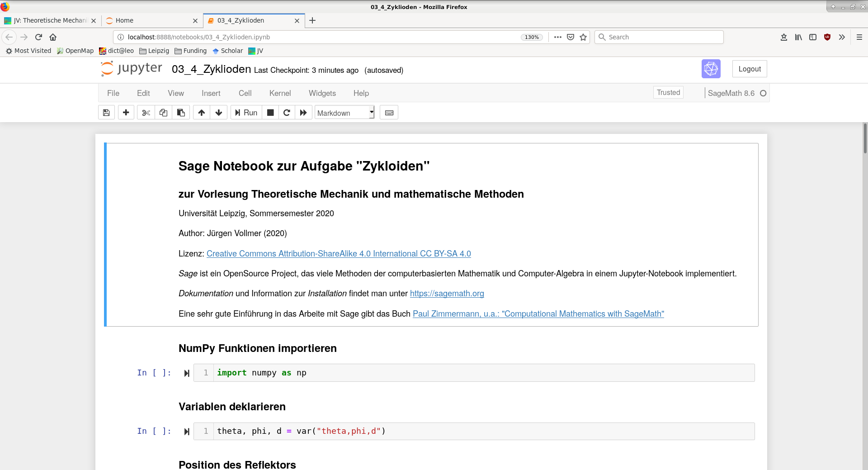
Task: Run the numpy import cell arrow
Action: click(187, 373)
